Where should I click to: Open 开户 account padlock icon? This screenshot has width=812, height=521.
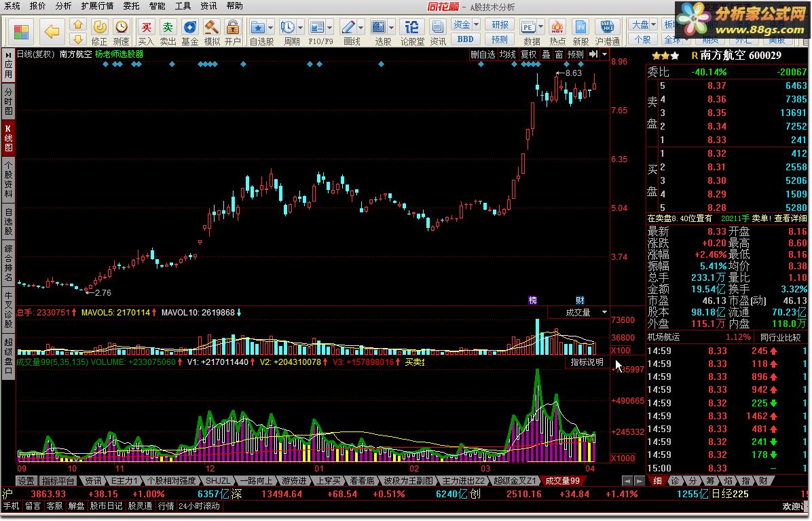tap(232, 32)
